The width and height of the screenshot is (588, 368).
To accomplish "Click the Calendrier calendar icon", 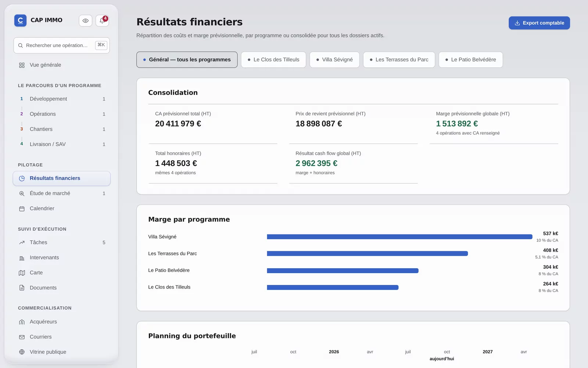I will [22, 209].
